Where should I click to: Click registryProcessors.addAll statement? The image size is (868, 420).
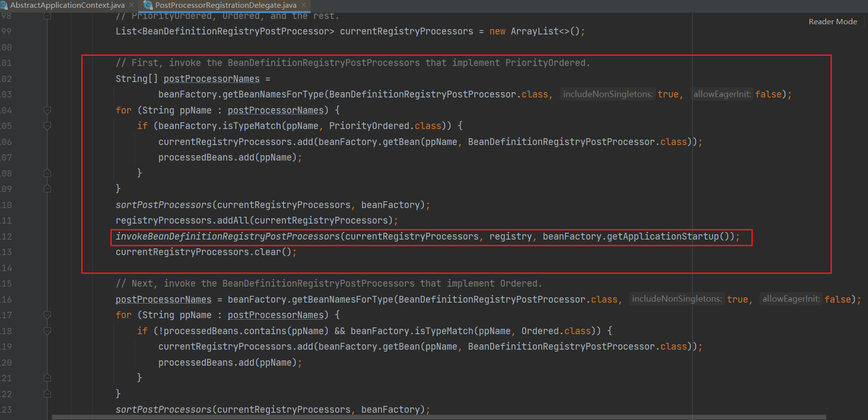point(257,221)
